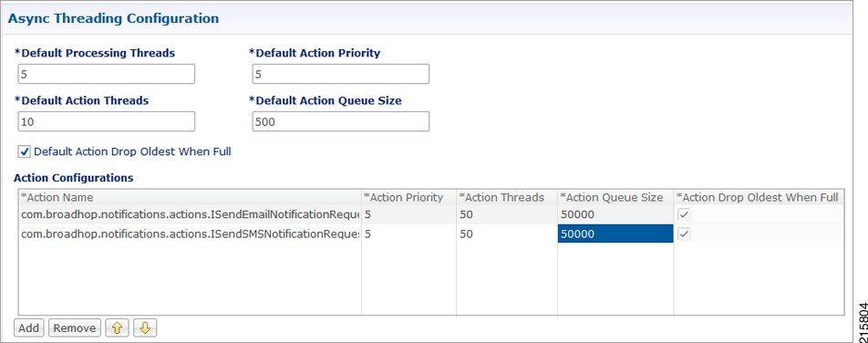This screenshot has height=343, width=868.
Task: Select Email row Action Threads cell
Action: pyautogui.click(x=507, y=214)
